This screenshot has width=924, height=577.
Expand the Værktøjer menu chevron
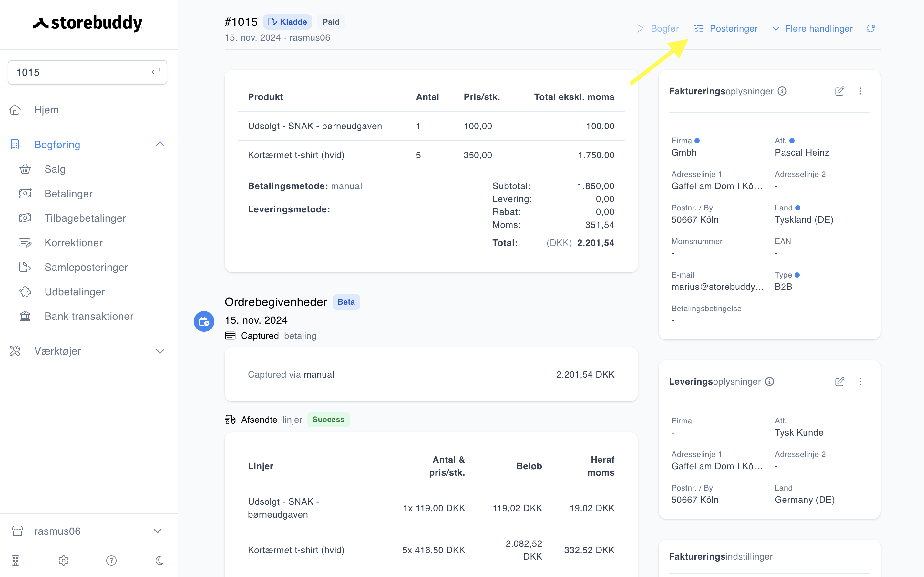(160, 351)
